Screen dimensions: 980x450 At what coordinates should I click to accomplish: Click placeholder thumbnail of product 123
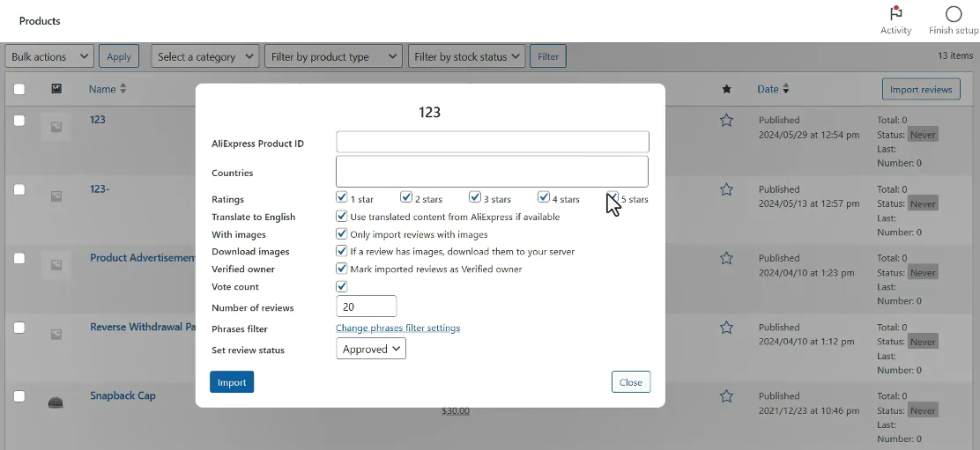click(x=56, y=127)
